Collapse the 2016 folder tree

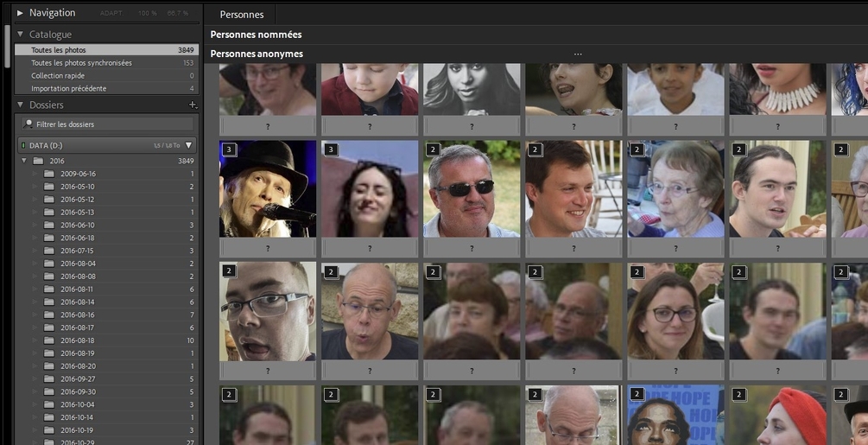coord(24,161)
